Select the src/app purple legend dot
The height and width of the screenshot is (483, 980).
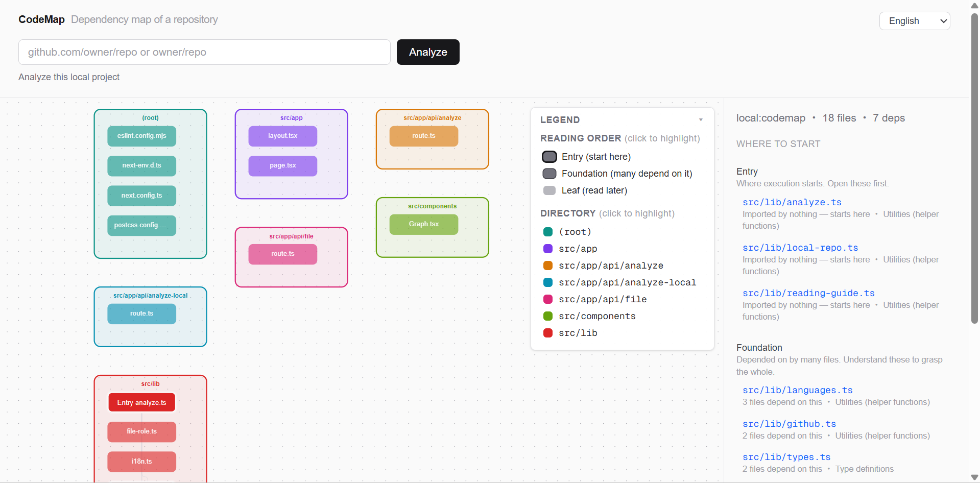pos(548,249)
